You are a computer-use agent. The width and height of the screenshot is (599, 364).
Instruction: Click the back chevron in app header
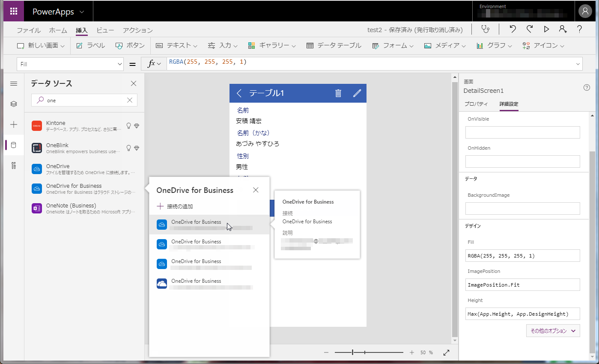239,93
